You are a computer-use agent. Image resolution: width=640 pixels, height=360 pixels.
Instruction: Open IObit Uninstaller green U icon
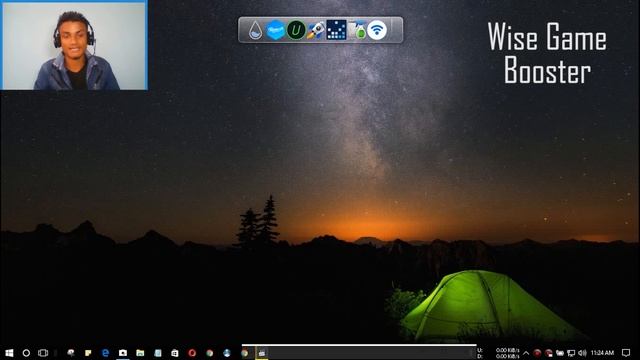pyautogui.click(x=296, y=30)
